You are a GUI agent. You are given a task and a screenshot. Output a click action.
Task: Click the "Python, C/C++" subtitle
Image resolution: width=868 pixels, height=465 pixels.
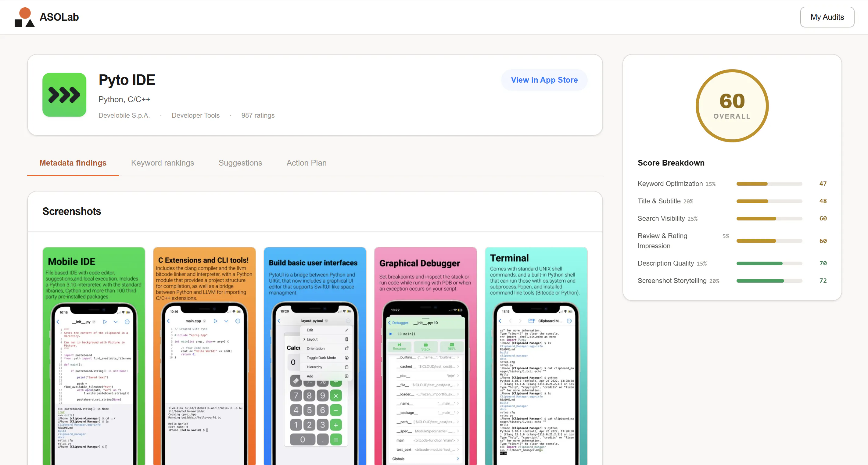(124, 99)
